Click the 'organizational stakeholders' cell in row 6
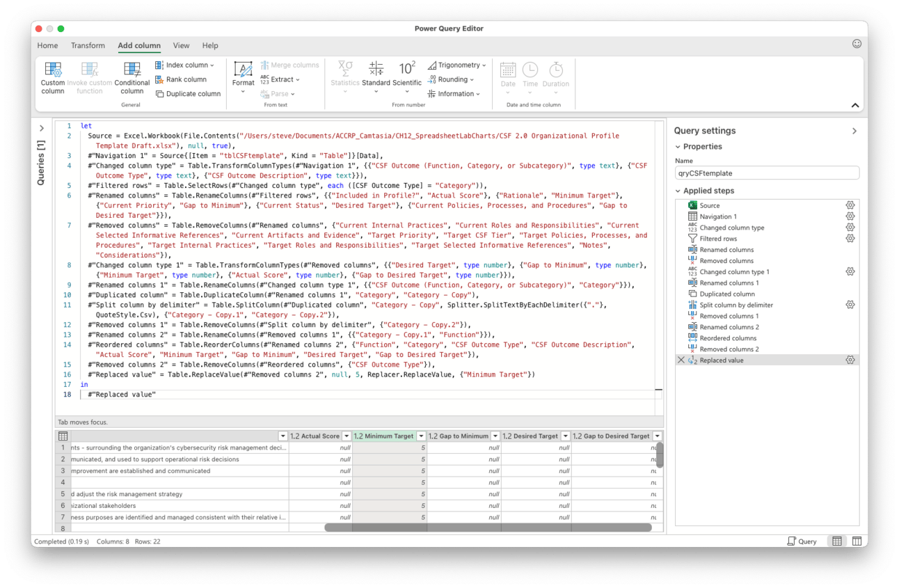Screen dimensions: 899x588 click(180, 506)
